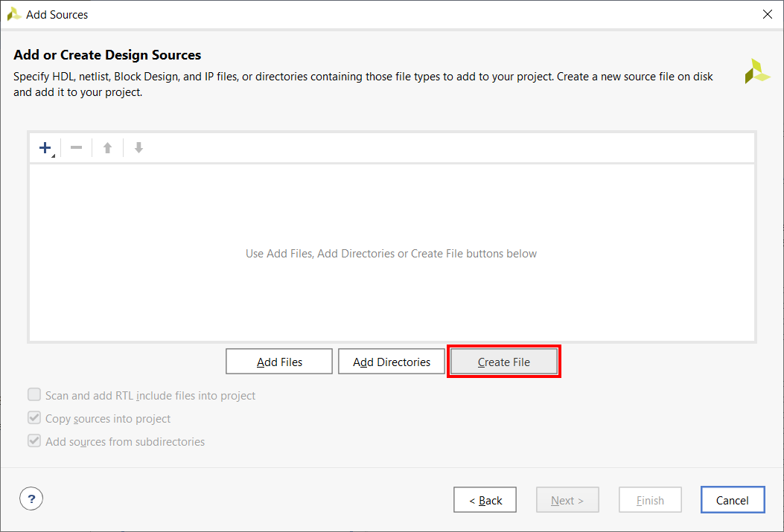The image size is (784, 532).
Task: Click the hint text about Add Files buttons
Action: (x=391, y=254)
